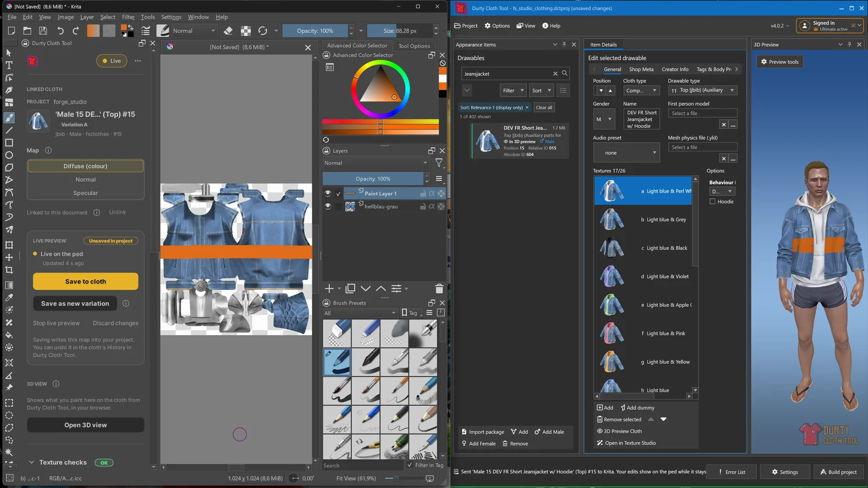
Task: Delete layer using trash icon
Action: click(x=439, y=288)
